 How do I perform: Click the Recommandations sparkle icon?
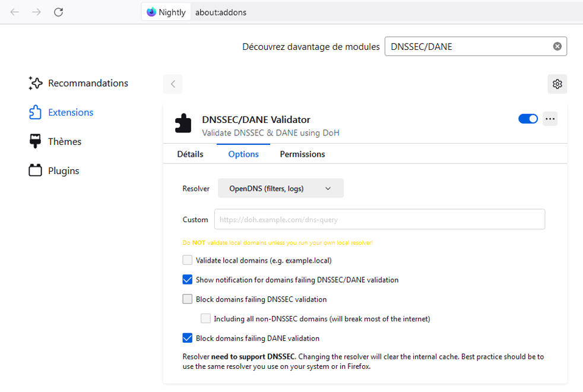(x=35, y=83)
